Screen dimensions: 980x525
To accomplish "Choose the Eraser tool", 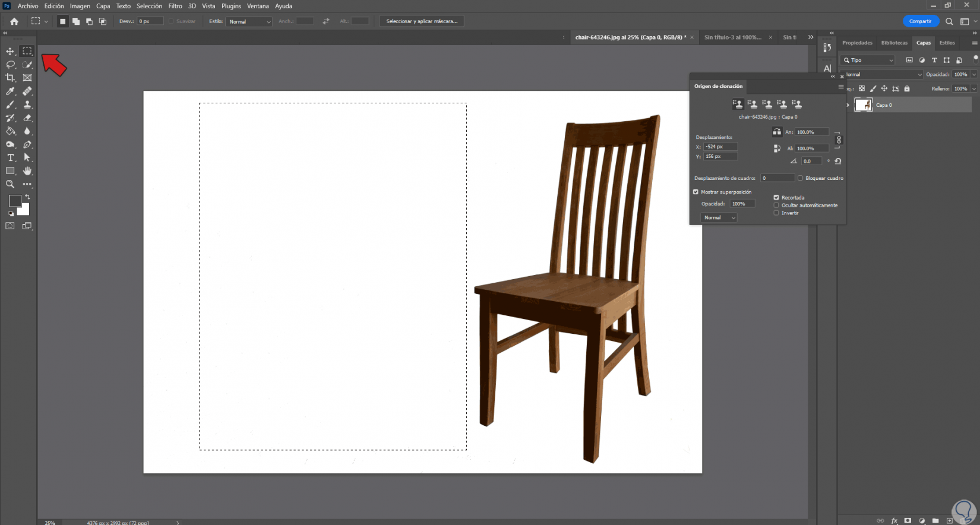I will [x=27, y=118].
